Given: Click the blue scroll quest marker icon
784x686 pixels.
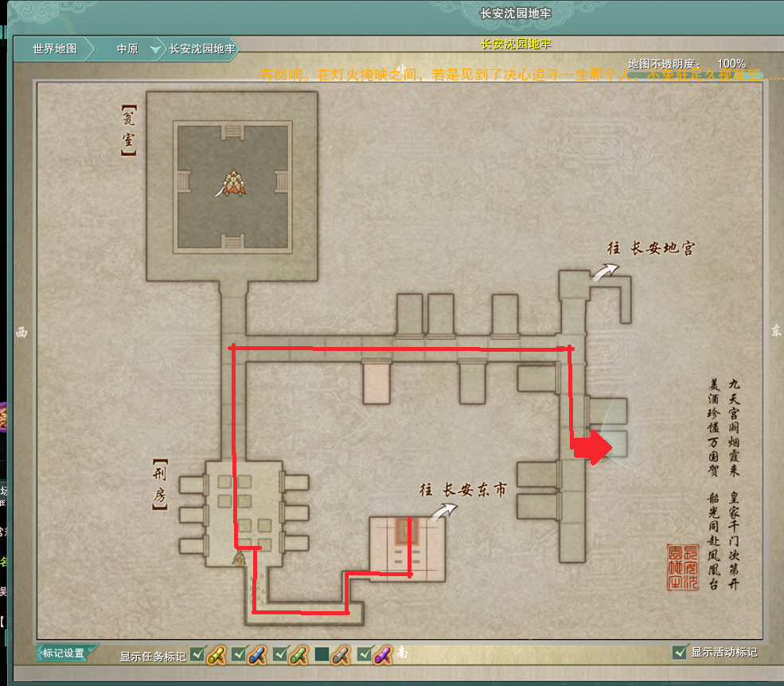Looking at the screenshot, I should tap(256, 655).
